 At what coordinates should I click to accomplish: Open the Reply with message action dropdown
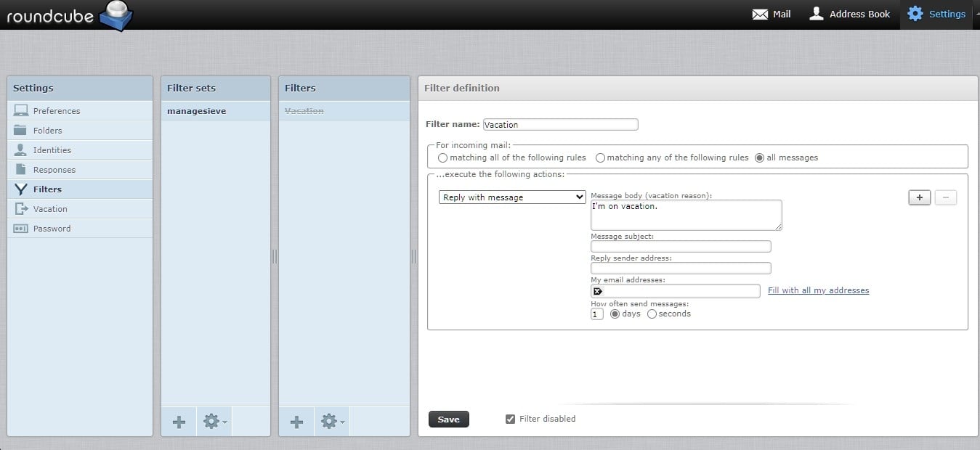tap(512, 197)
